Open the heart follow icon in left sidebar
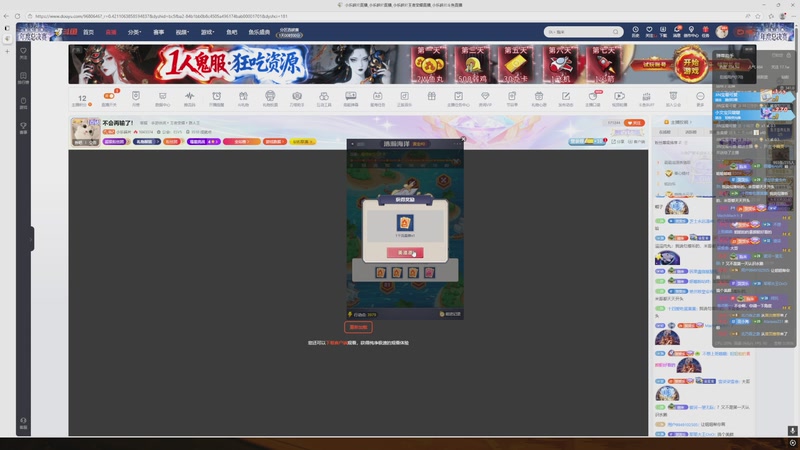 coord(23,53)
